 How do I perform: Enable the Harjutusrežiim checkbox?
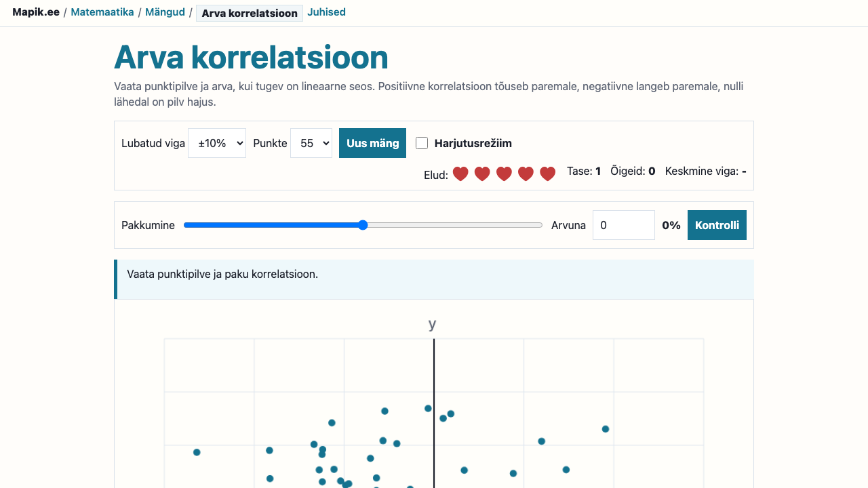(x=422, y=143)
